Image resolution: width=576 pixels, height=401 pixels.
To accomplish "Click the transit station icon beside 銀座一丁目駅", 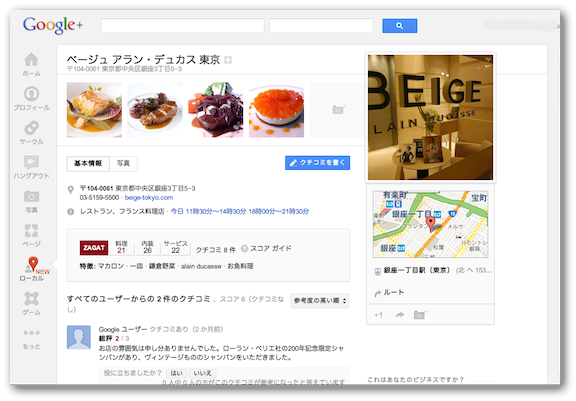I will pyautogui.click(x=377, y=271).
